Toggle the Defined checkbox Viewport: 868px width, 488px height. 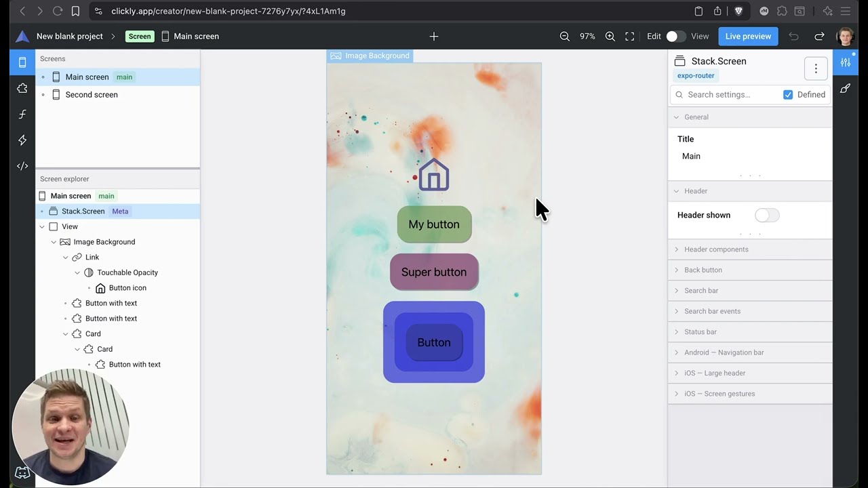pyautogui.click(x=788, y=95)
